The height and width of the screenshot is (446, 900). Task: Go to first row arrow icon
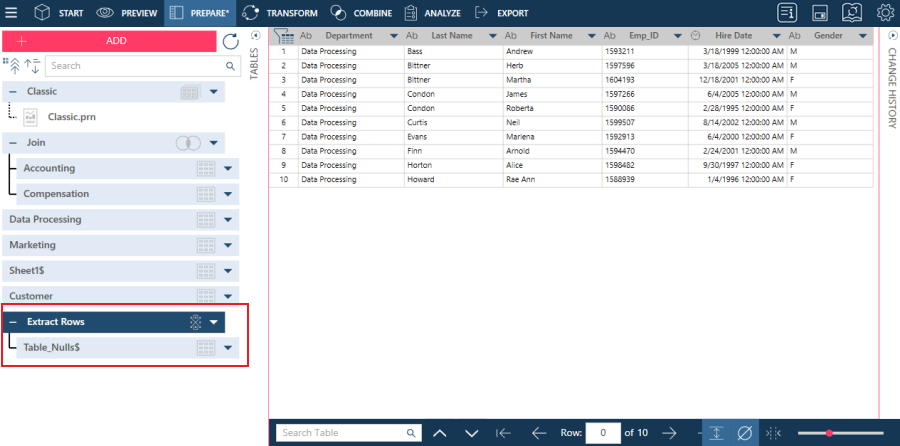pos(503,433)
